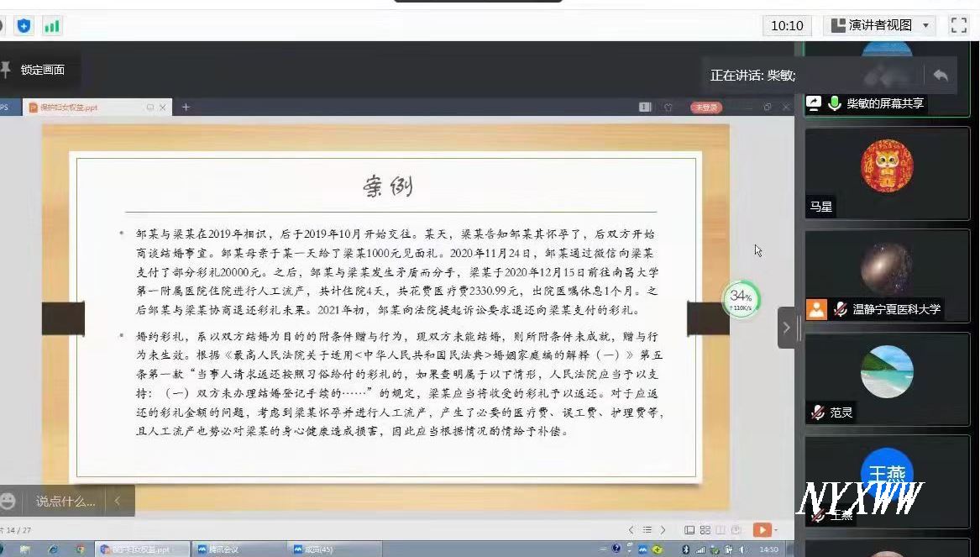Start slideshow with orange play button
The image size is (980, 557).
(x=761, y=530)
